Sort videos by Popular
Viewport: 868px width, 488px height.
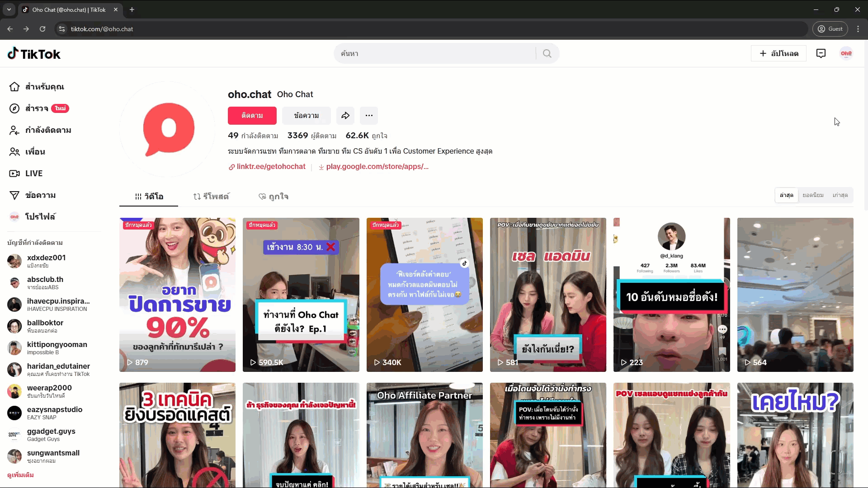click(813, 195)
